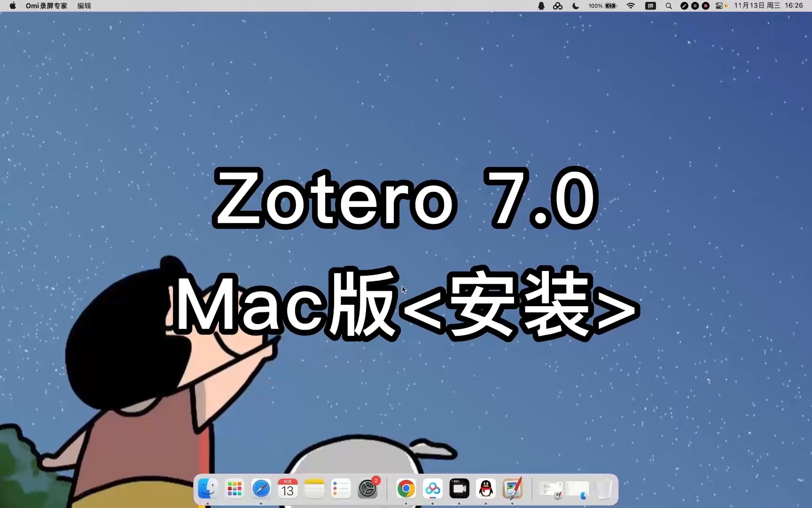Viewport: 812px width, 508px height.
Task: Open the Apple menu
Action: tap(13, 6)
